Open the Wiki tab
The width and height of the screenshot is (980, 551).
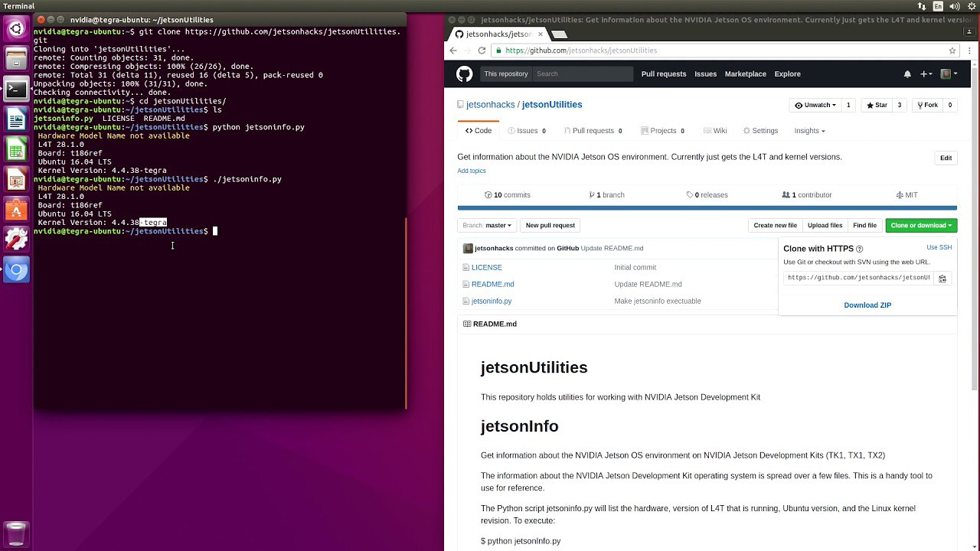715,131
